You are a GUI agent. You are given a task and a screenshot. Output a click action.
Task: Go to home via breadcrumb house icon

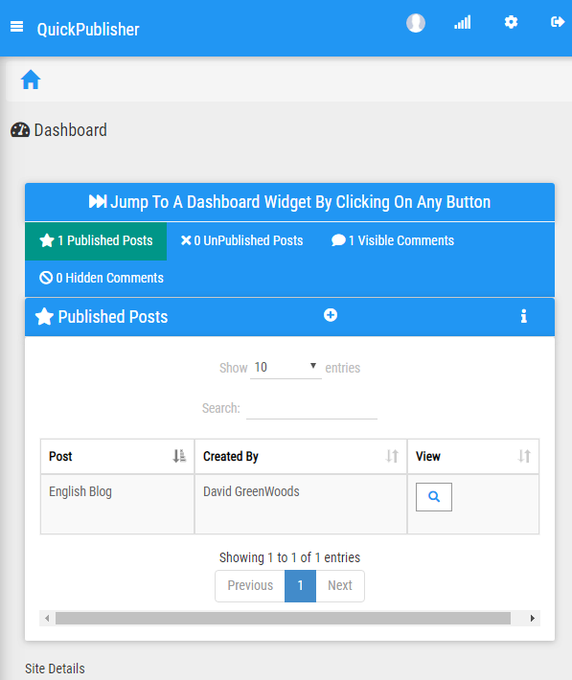point(31,80)
